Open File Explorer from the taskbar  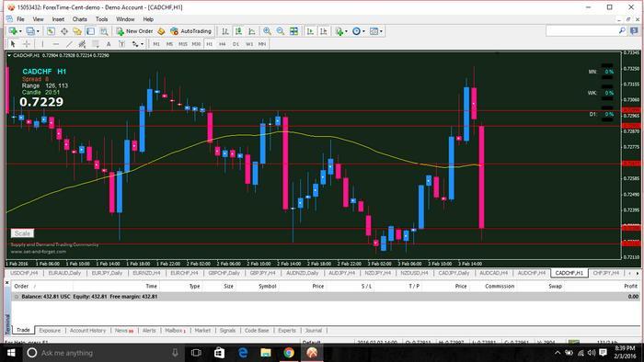266,353
